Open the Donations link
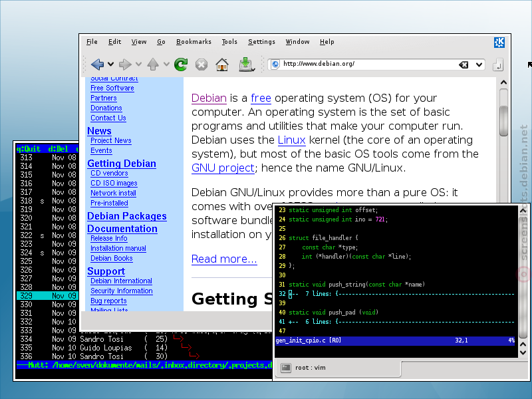The width and height of the screenshot is (532, 399). pos(106,108)
